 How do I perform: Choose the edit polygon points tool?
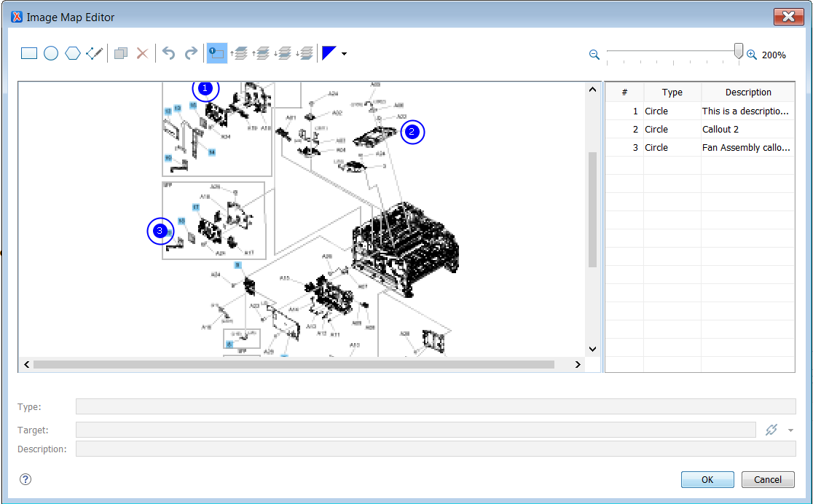[95, 53]
